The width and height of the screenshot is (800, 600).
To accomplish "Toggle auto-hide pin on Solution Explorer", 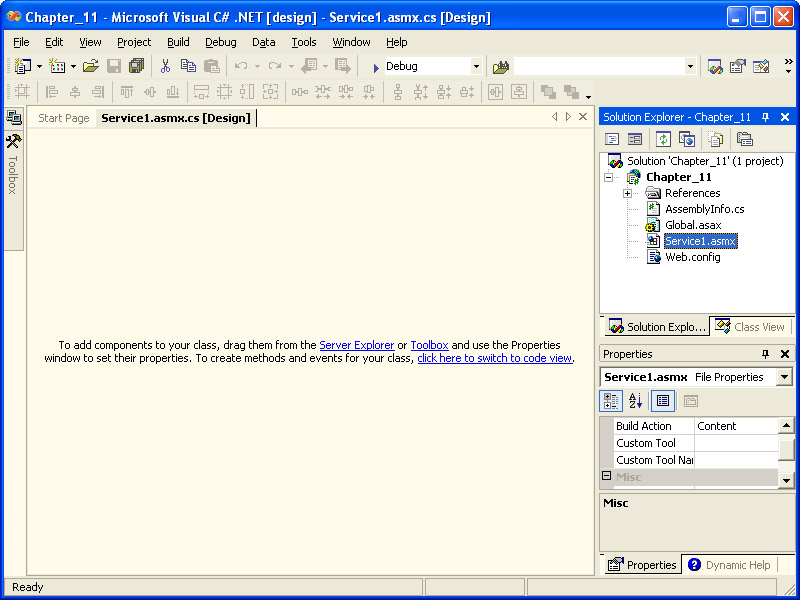I will (x=766, y=117).
